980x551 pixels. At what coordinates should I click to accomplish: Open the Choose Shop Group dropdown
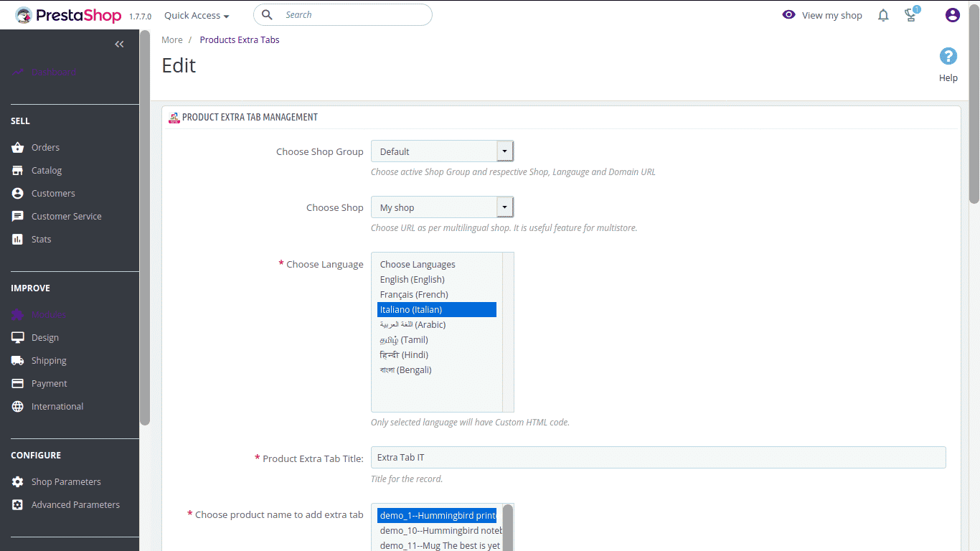[x=442, y=151]
